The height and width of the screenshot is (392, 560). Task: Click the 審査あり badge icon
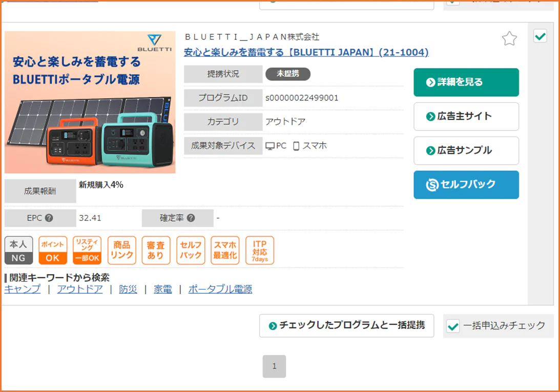point(156,250)
